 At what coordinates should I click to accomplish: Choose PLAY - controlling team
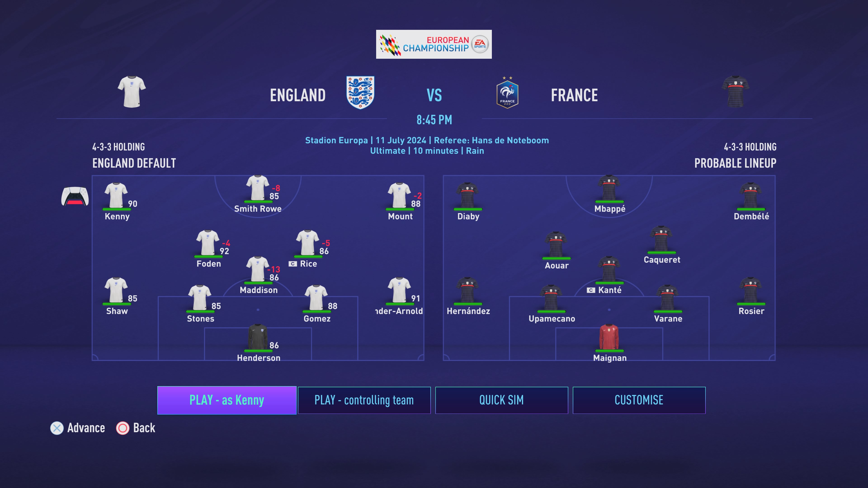pyautogui.click(x=364, y=400)
